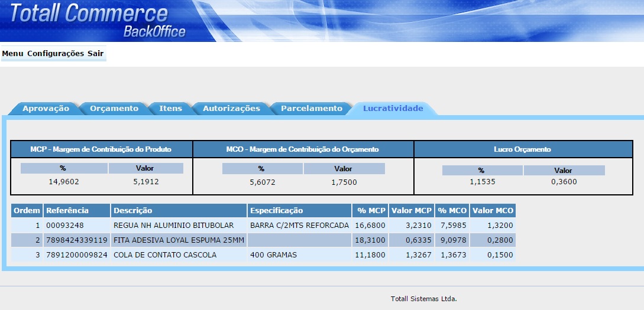644x310 pixels.
Task: Click the Valor MCO column header
Action: 493,211
